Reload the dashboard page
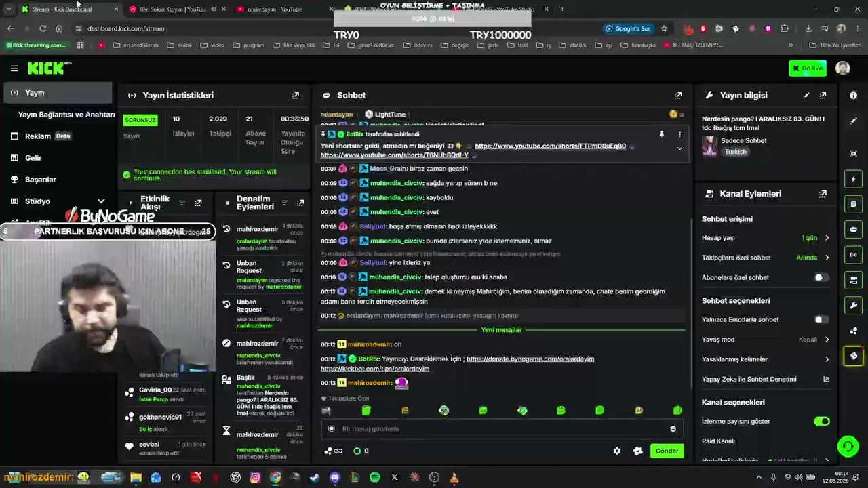This screenshot has width=868, height=488. 43,28
